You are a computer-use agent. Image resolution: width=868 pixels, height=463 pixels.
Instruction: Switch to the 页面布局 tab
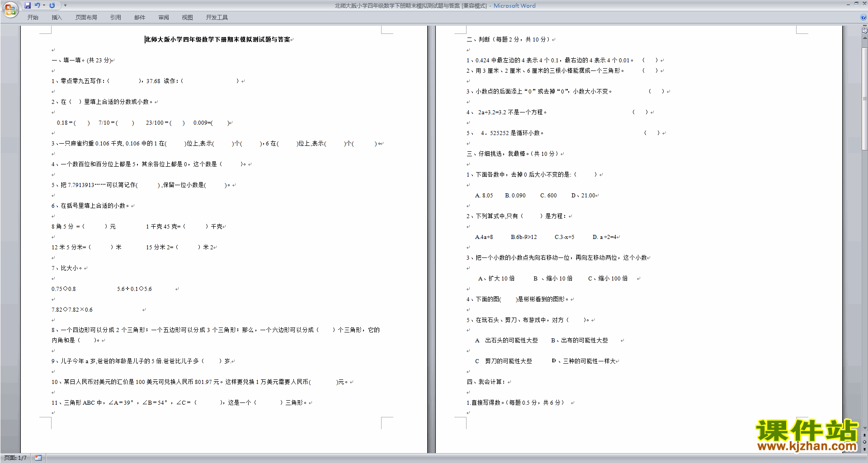pos(86,18)
